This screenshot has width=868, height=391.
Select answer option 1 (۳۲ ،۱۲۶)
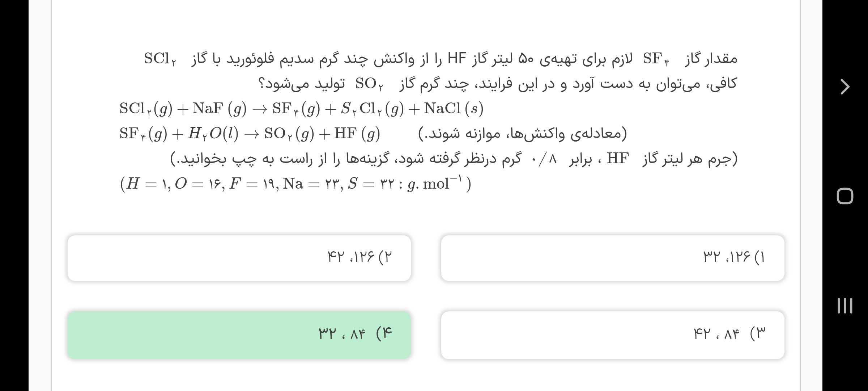(x=612, y=258)
